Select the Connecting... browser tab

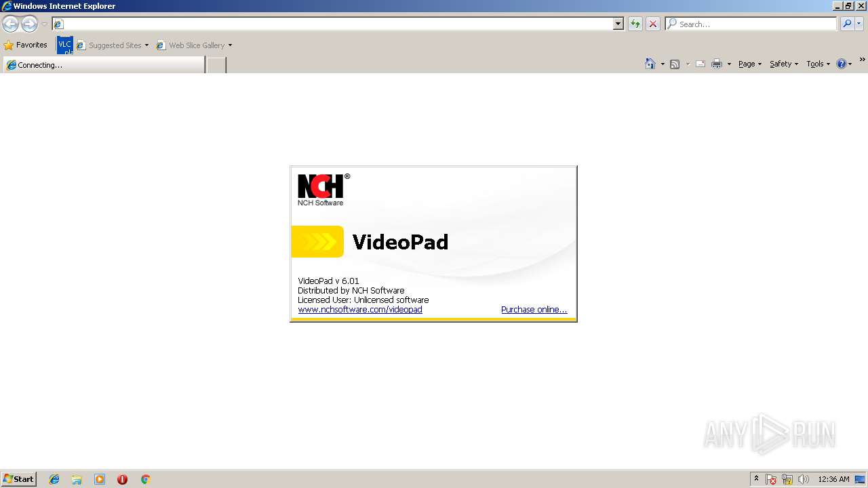click(x=103, y=65)
